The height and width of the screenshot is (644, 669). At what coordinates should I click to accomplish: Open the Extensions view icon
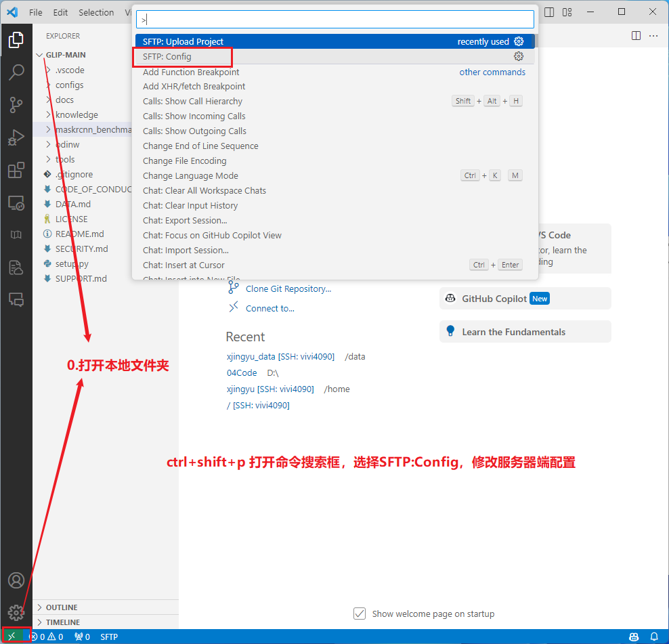(16, 170)
